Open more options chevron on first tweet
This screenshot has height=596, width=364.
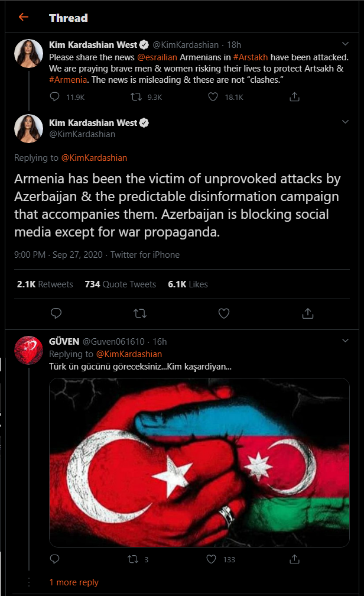point(345,44)
